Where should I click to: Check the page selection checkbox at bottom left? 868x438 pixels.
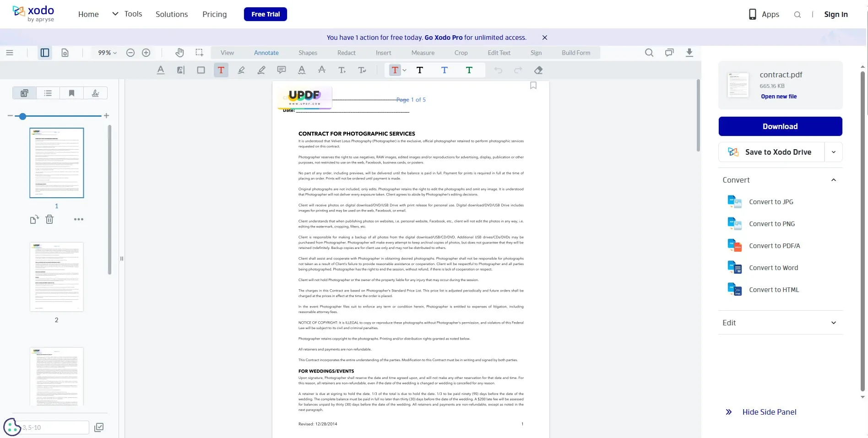(x=98, y=427)
